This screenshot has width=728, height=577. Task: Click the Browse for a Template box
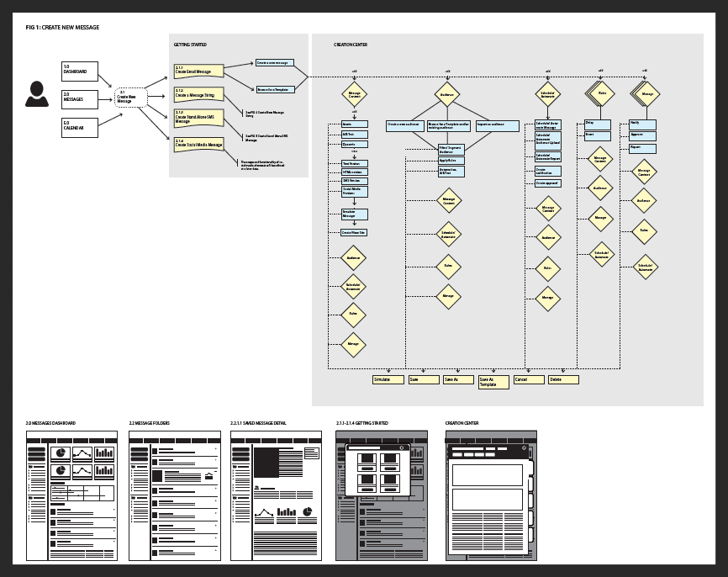(x=276, y=89)
